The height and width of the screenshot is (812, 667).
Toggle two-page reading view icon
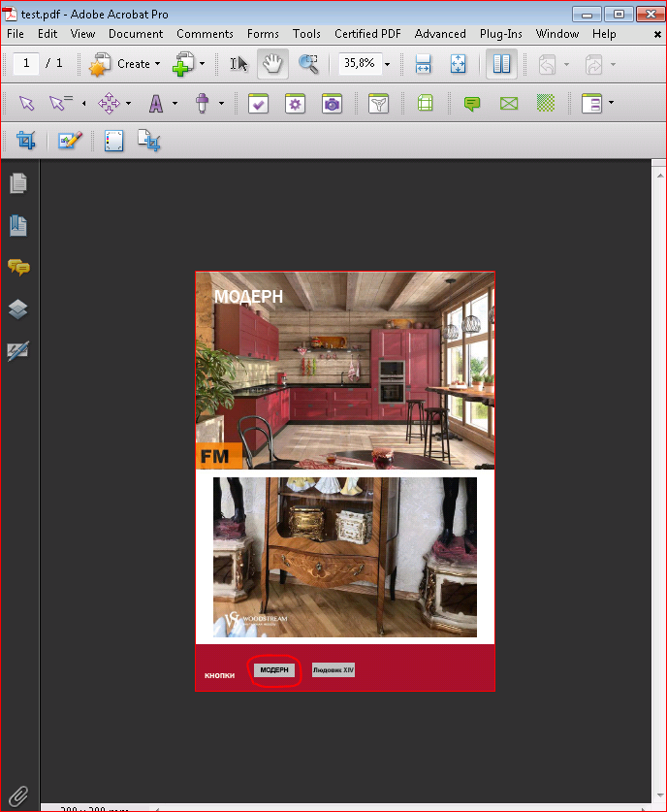tap(501, 64)
